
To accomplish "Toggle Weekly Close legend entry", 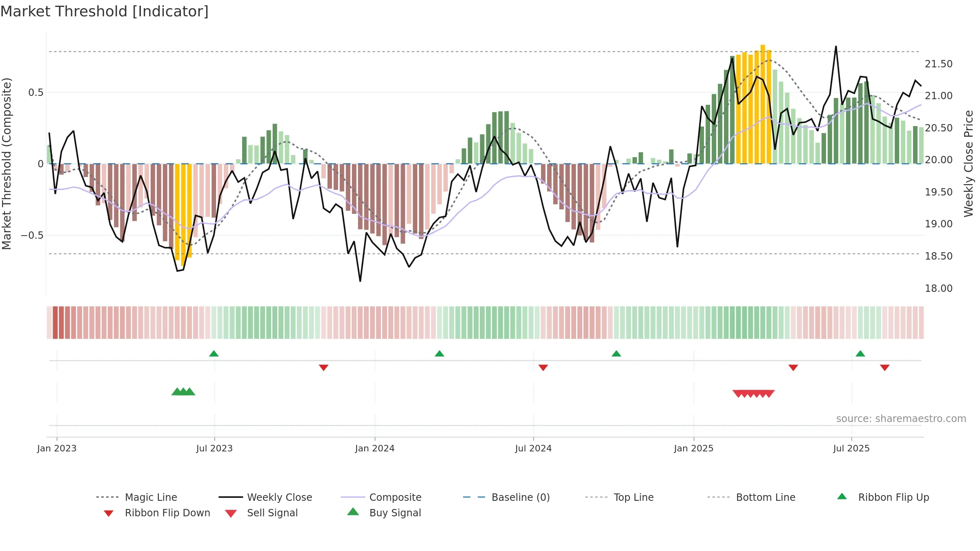I will (x=265, y=497).
